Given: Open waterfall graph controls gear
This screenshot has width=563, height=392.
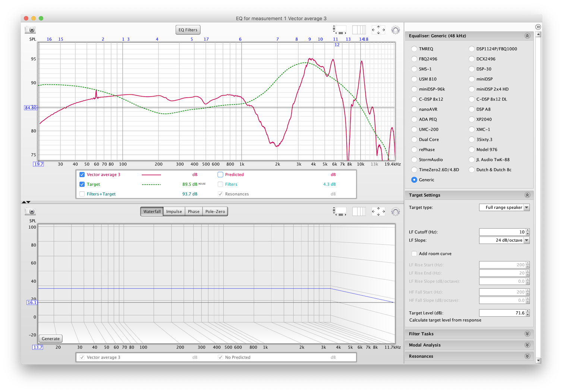Looking at the screenshot, I should click(x=396, y=211).
